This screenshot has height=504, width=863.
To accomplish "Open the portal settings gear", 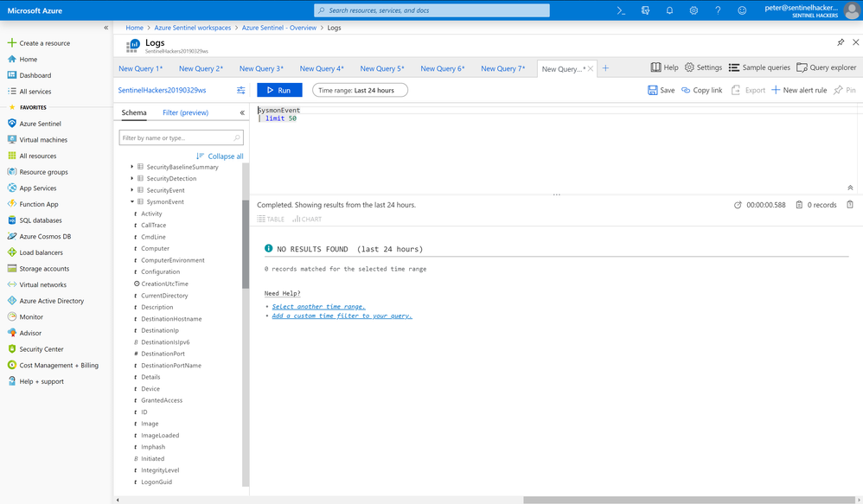I will pos(694,10).
